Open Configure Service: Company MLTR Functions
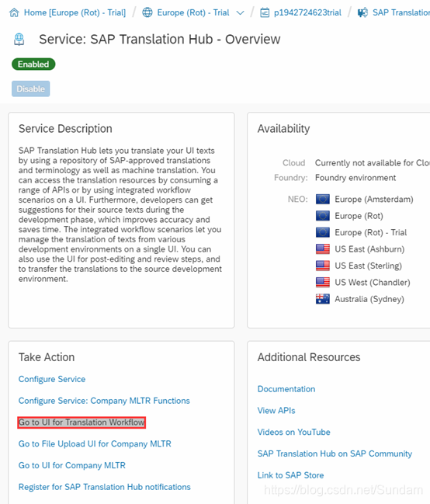The width and height of the screenshot is (430, 504). coord(104,401)
